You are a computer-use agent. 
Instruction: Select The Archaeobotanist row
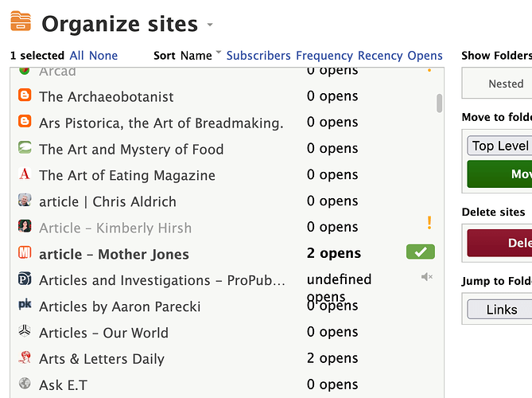(227, 96)
